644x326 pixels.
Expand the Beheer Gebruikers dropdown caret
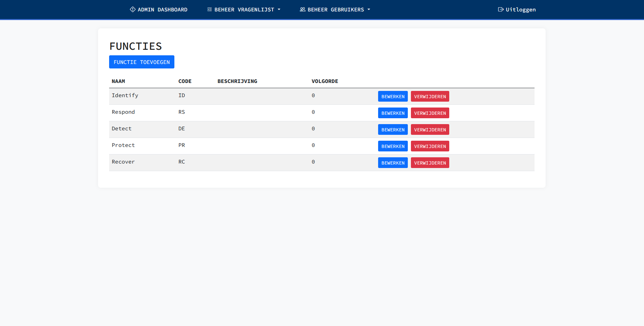click(369, 10)
